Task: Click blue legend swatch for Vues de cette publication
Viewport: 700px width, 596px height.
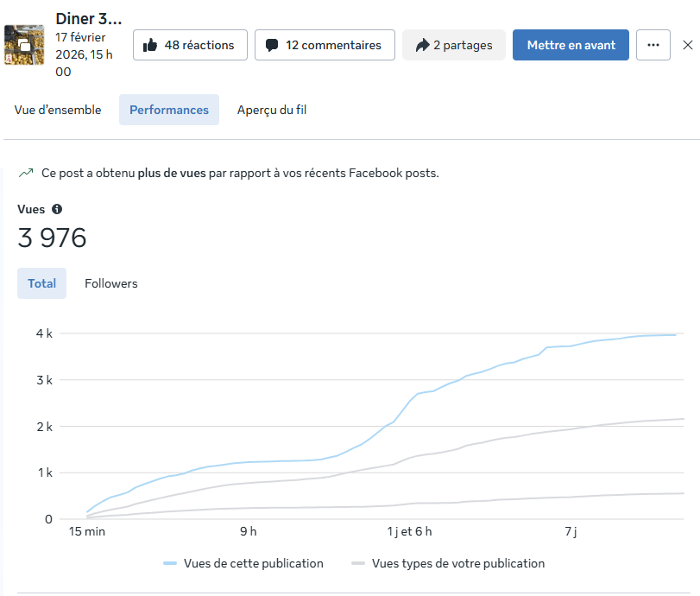Action: click(170, 563)
